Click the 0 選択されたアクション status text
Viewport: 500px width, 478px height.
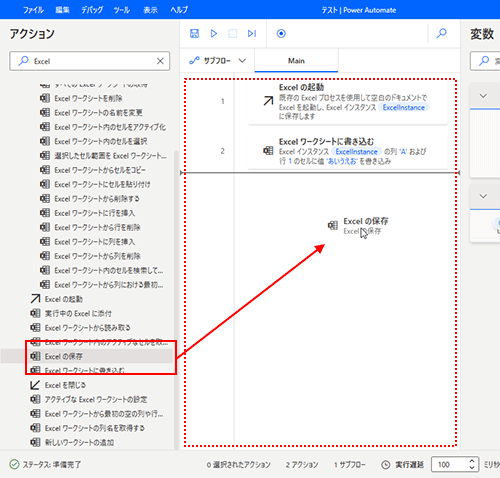click(238, 465)
